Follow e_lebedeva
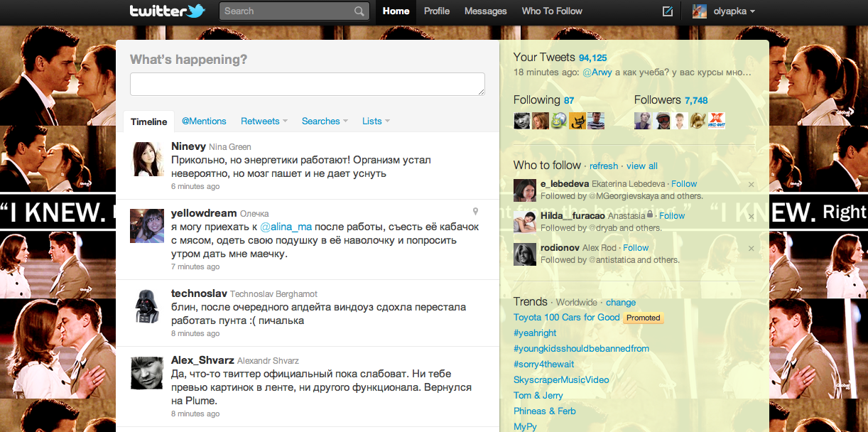The width and height of the screenshot is (868, 432). click(684, 184)
